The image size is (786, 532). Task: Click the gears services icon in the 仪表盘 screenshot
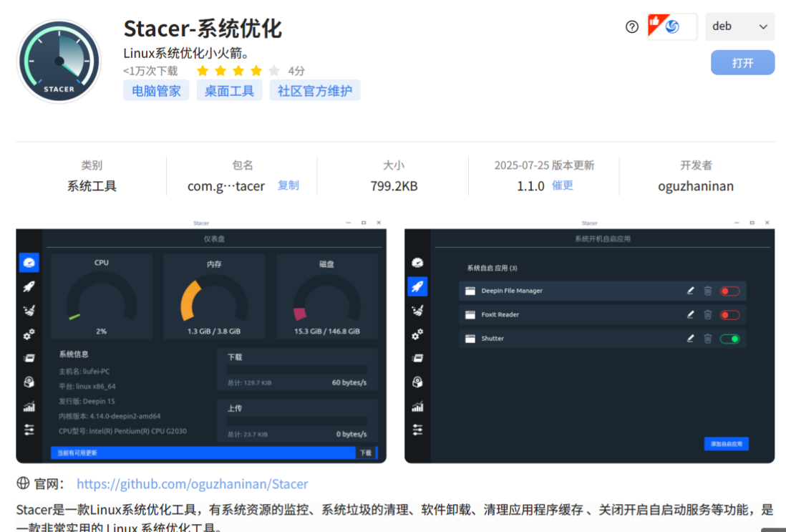(29, 334)
